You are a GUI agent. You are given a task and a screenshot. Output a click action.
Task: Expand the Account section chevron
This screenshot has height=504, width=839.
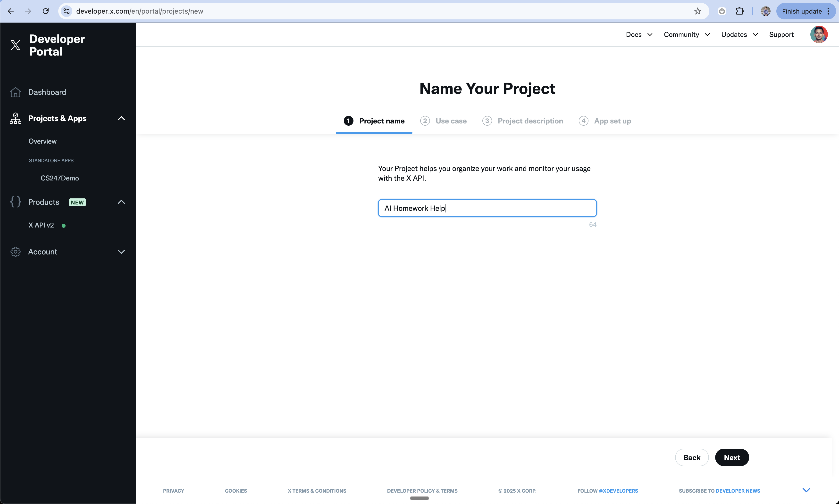[121, 252]
